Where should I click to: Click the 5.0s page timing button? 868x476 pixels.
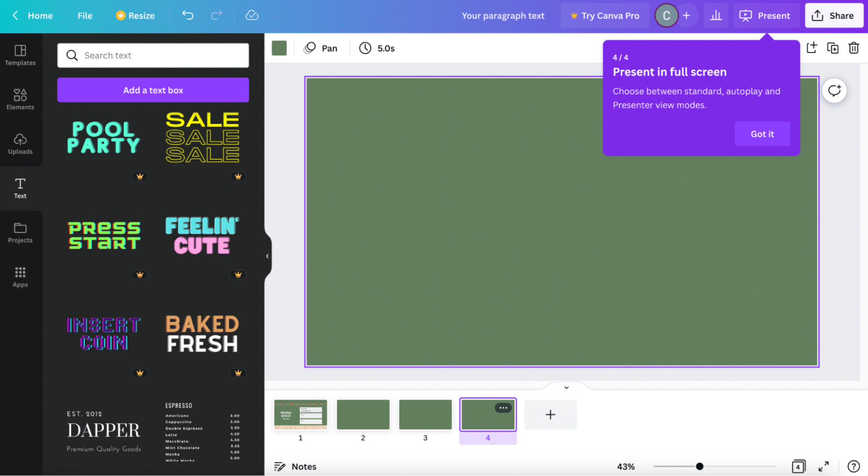[x=377, y=48]
